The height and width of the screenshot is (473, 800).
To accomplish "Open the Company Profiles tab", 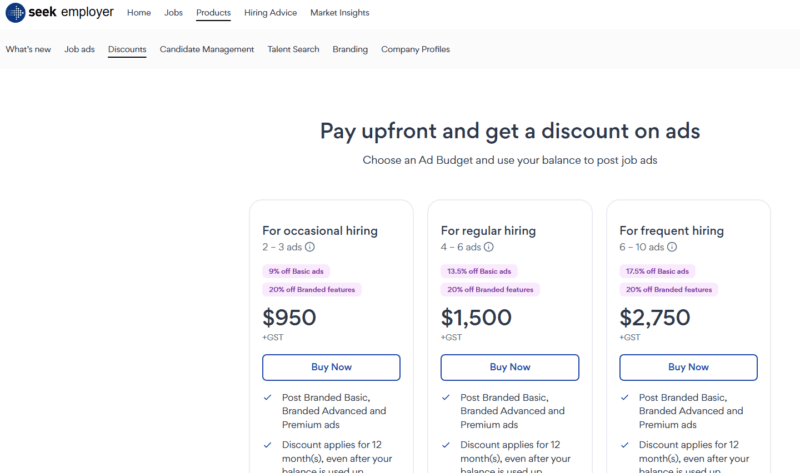I will (x=415, y=49).
